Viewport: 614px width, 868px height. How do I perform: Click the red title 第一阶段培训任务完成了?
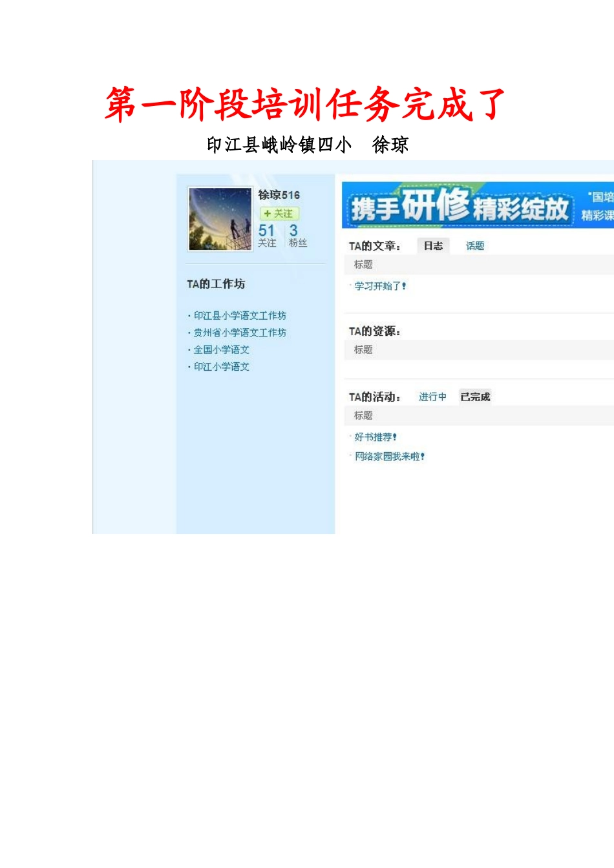tap(305, 104)
